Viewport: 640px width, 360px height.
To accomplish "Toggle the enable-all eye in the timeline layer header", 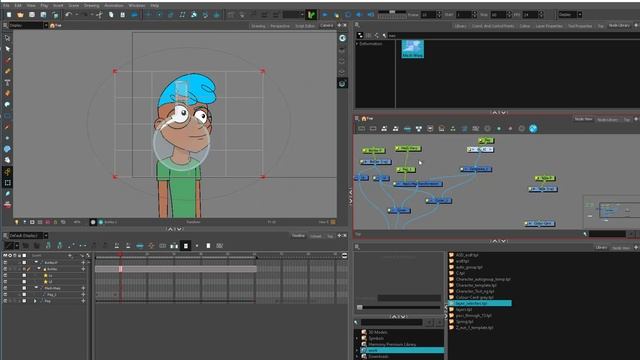I will click(5, 256).
